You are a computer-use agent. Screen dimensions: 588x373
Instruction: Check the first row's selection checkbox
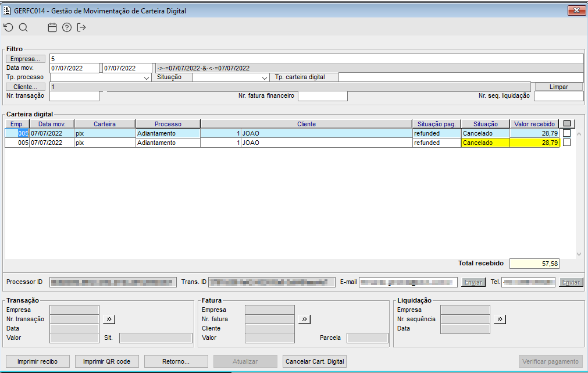pyautogui.click(x=566, y=133)
